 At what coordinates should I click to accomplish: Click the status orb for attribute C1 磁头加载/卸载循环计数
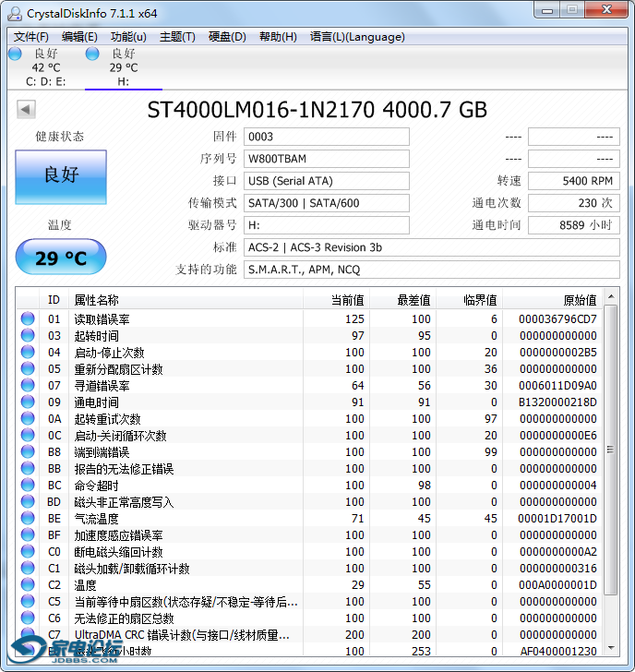[x=28, y=568]
